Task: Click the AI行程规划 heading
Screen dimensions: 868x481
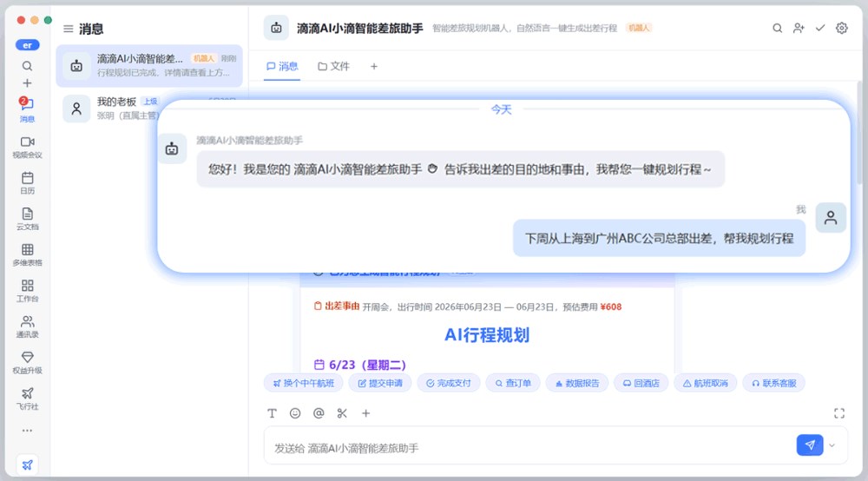Action: pos(487,335)
